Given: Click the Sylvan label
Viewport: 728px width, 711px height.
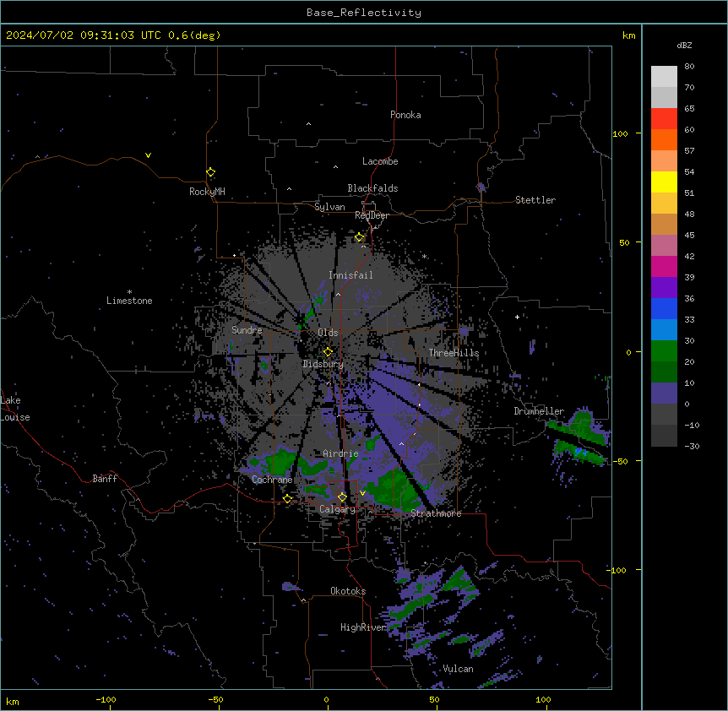Looking at the screenshot, I should point(329,207).
